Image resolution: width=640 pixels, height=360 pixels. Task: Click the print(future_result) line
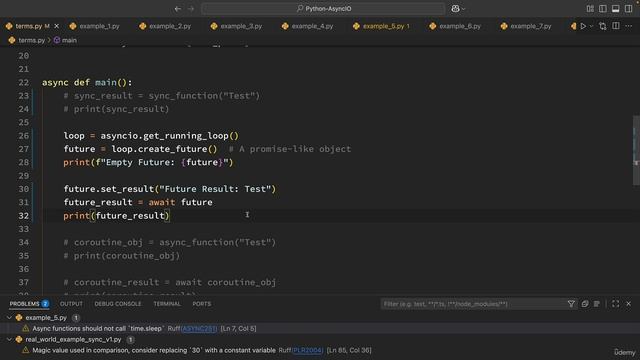pyautogui.click(x=116, y=216)
